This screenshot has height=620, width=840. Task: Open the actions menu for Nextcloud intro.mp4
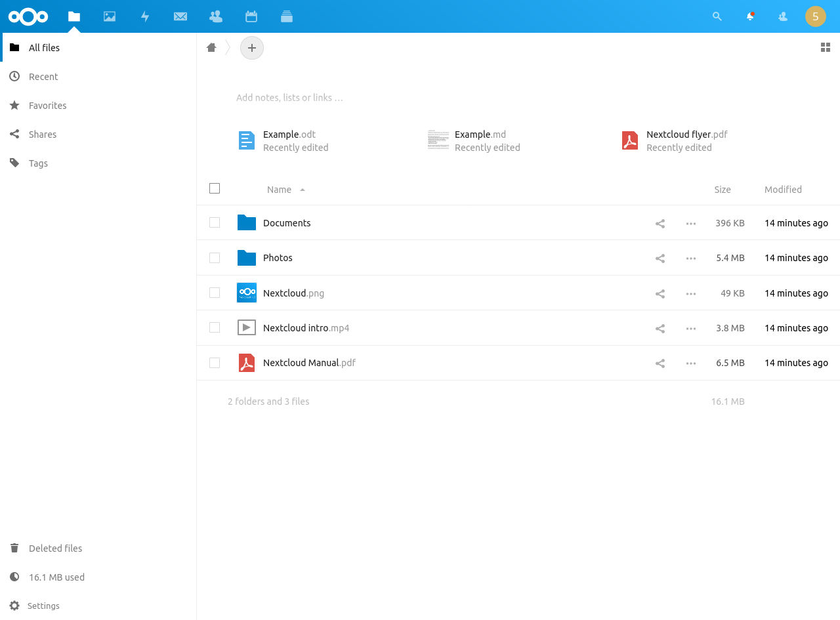click(x=691, y=328)
